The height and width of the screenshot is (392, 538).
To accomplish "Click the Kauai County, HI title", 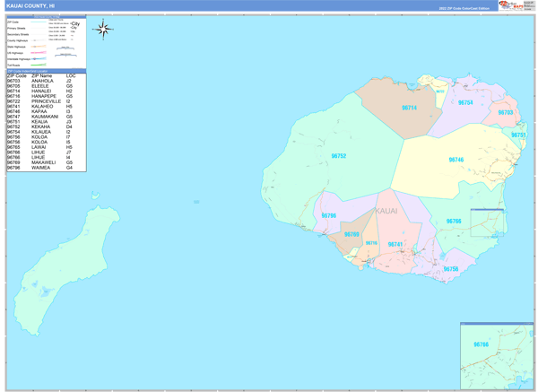I will 29,5.
